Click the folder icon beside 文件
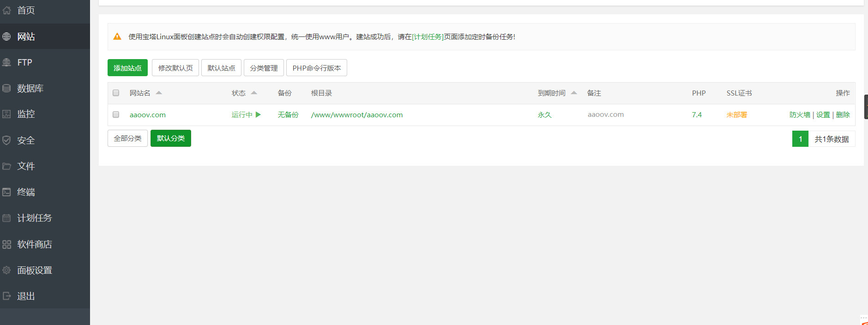The width and height of the screenshot is (868, 325). (x=6, y=166)
